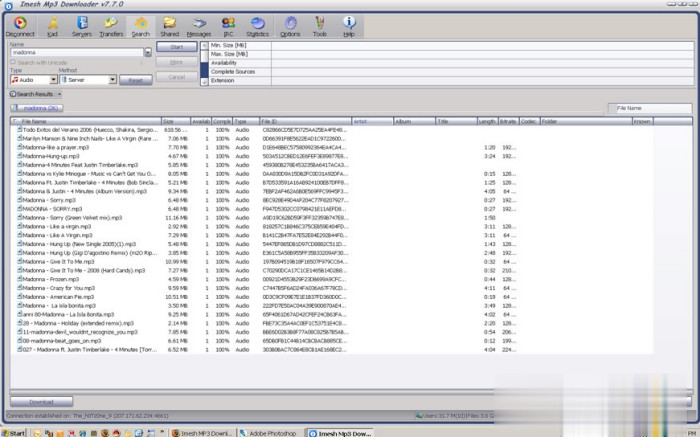Select the madonna (26) results tab

pyautogui.click(x=37, y=108)
